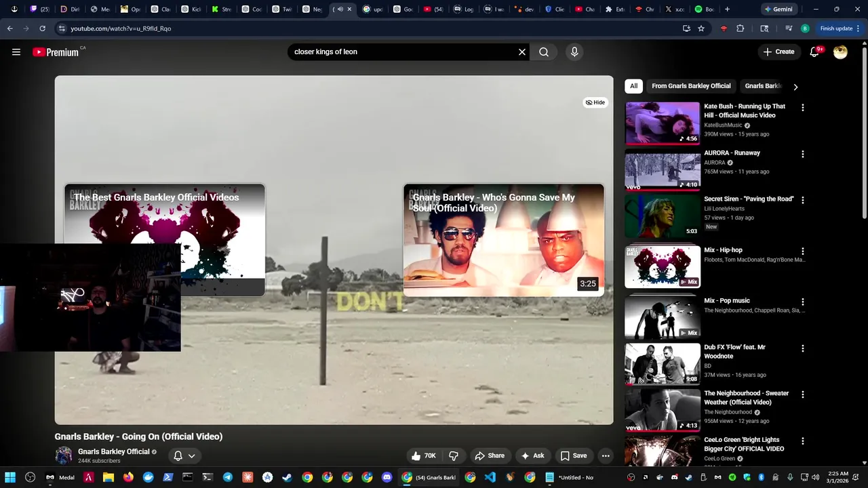
Task: Open the notifications bell in the header
Action: 814,52
